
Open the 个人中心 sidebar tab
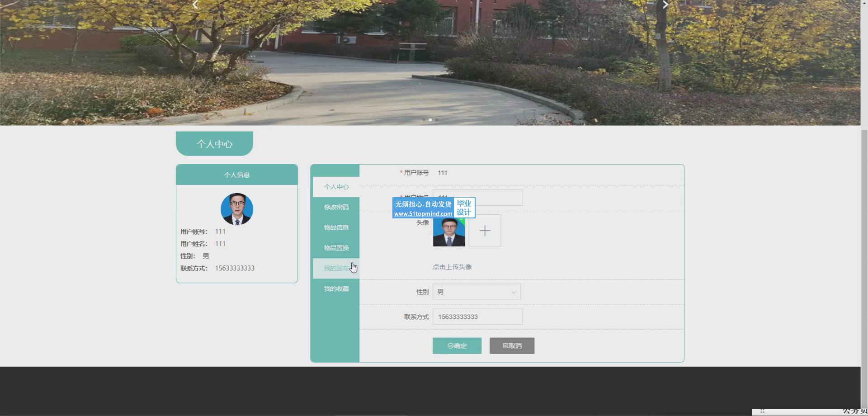click(336, 187)
